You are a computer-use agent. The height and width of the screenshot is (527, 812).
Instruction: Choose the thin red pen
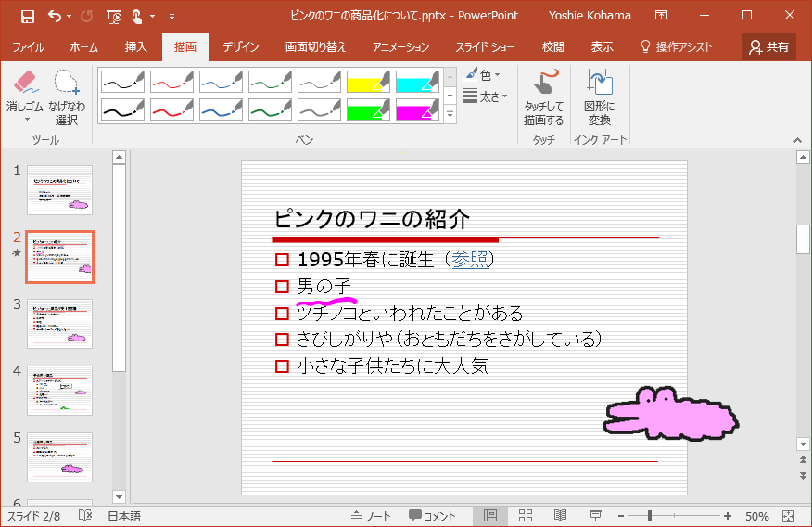click(x=171, y=82)
